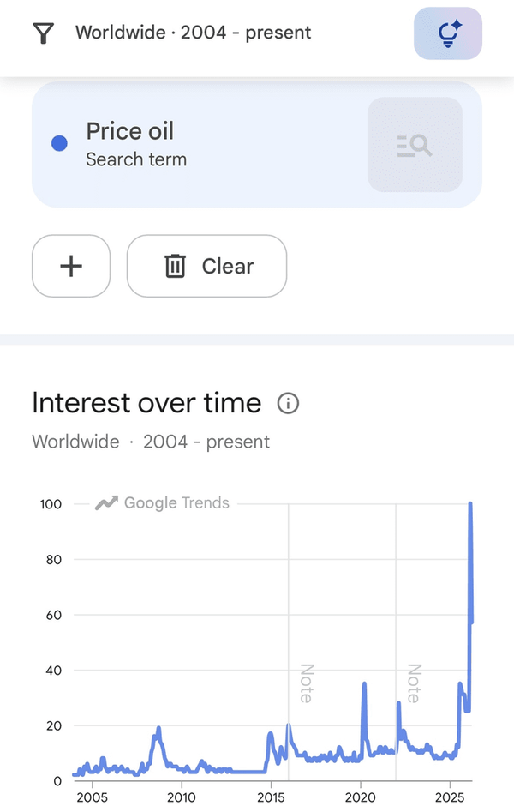This screenshot has width=514, height=812.
Task: Open the Note marker near 2022
Action: (x=414, y=683)
